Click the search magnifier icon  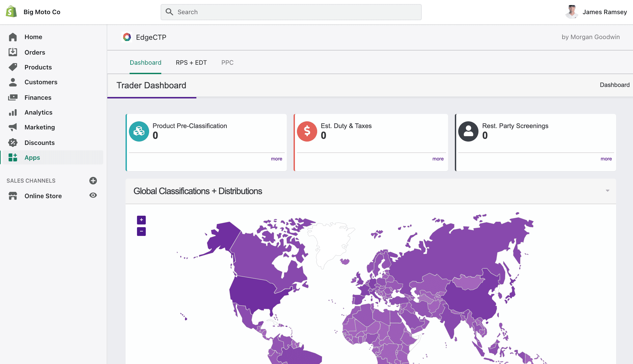(169, 12)
